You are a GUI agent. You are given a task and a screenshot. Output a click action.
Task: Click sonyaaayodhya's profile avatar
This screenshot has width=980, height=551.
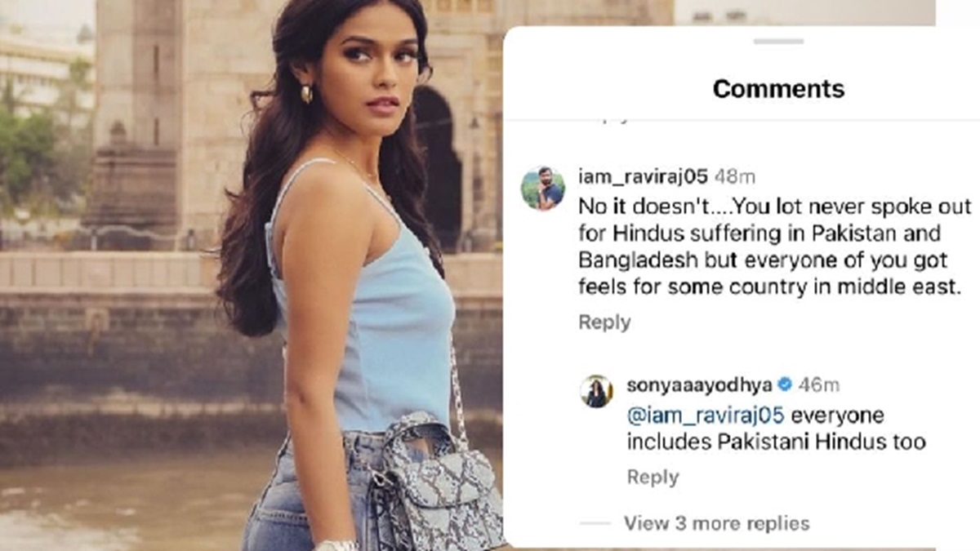596,391
